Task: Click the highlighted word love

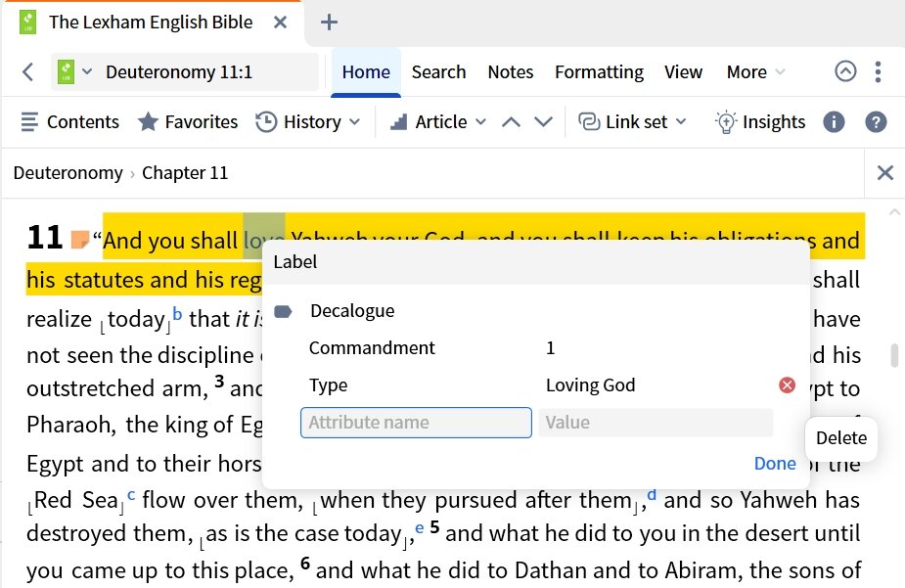Action: click(x=264, y=240)
